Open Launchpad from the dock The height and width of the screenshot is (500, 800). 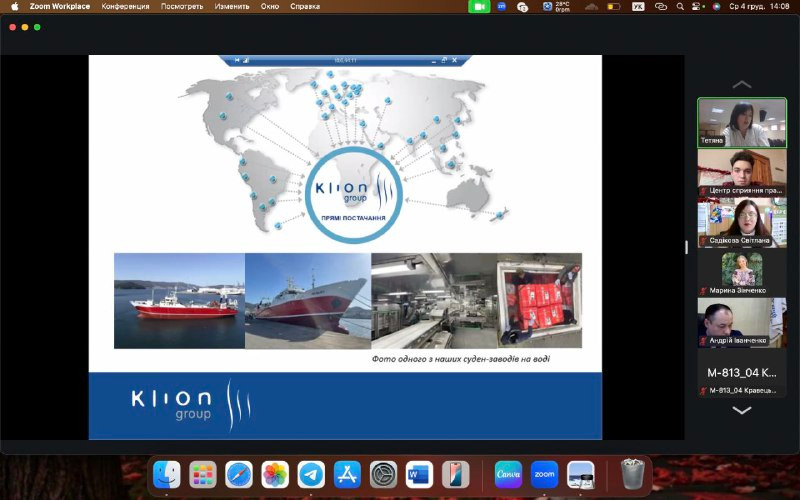pyautogui.click(x=203, y=474)
